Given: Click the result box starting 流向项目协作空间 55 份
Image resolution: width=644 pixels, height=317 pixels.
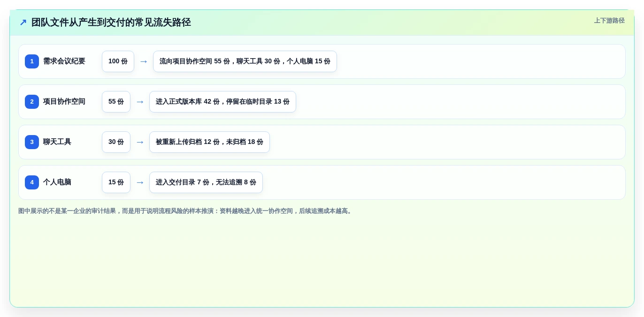Looking at the screenshot, I should (x=245, y=61).
